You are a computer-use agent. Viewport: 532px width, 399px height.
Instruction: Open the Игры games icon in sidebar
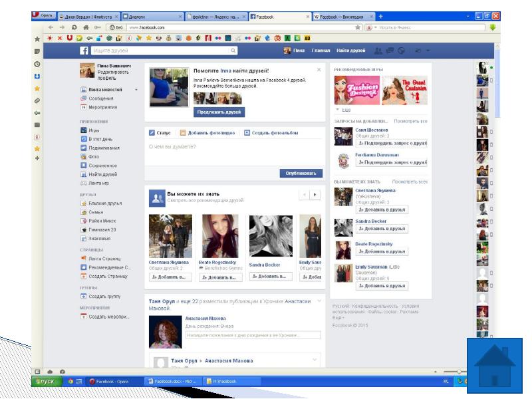click(84, 130)
